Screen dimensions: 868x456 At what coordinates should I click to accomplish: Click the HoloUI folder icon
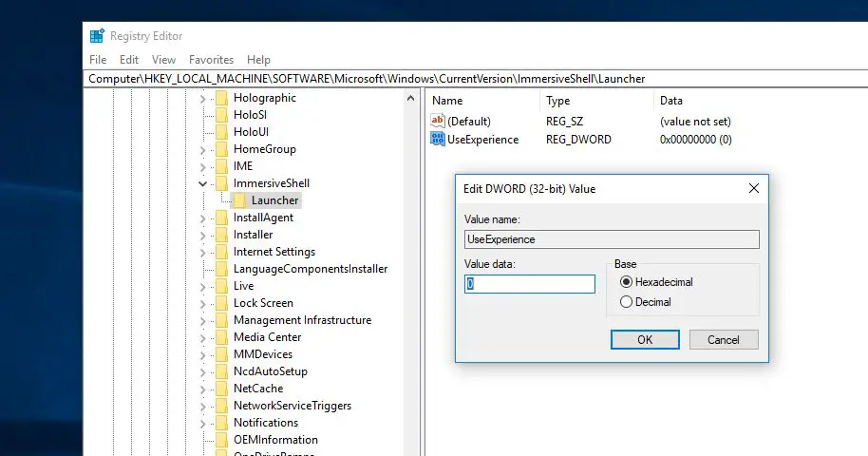[x=221, y=132]
